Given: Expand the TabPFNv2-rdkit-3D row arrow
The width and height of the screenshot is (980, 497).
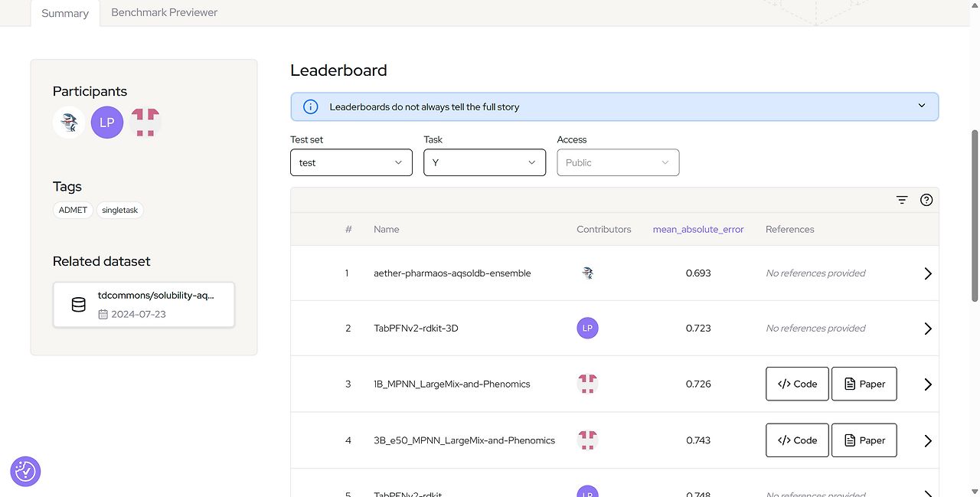Looking at the screenshot, I should point(927,329).
